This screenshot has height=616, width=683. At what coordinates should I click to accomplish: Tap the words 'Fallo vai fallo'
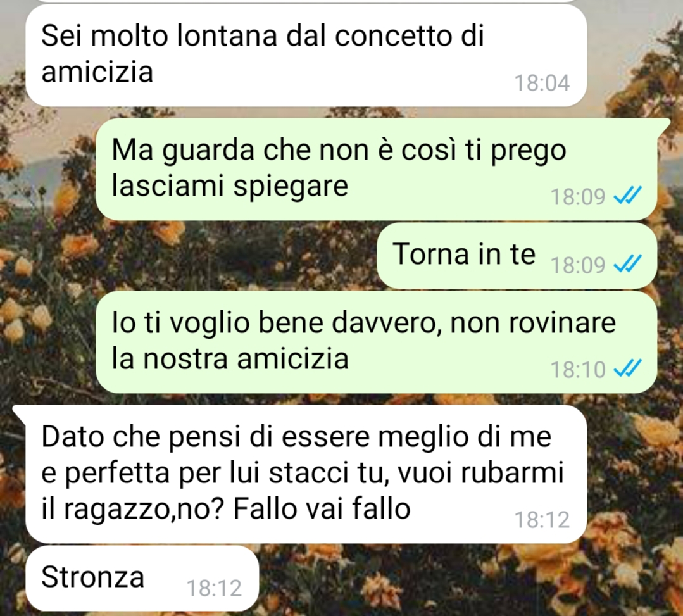(x=322, y=508)
